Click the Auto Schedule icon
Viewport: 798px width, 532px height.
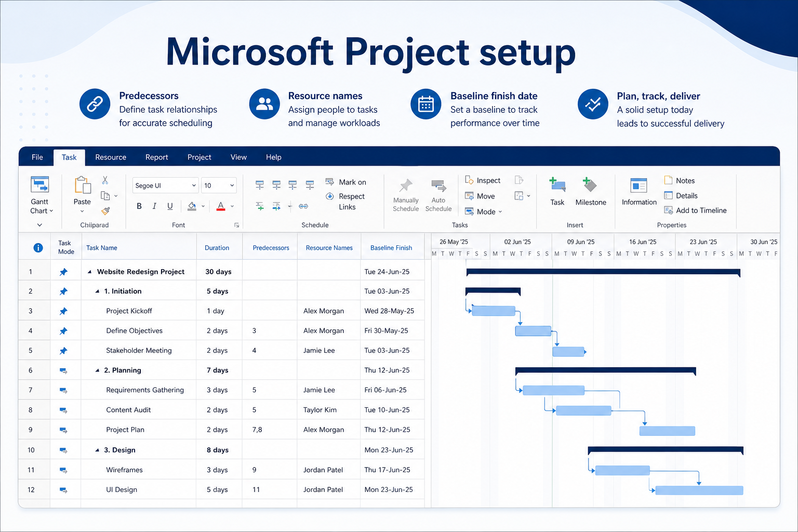pyautogui.click(x=438, y=185)
